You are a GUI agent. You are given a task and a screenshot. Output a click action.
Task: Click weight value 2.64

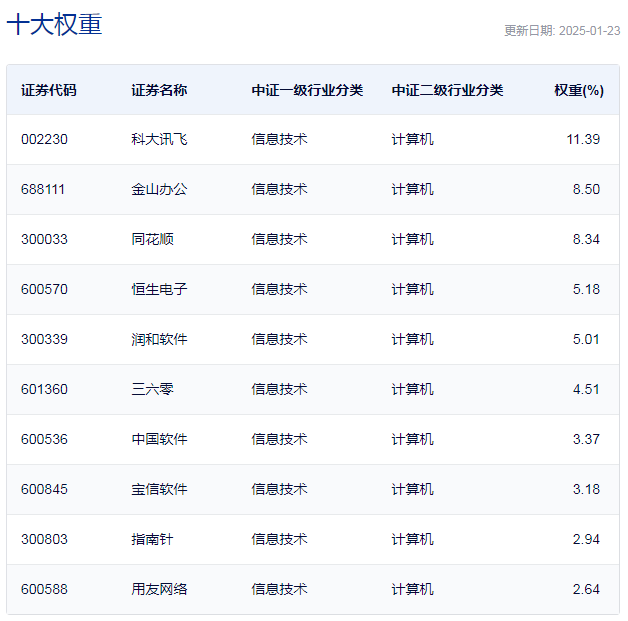(x=586, y=590)
